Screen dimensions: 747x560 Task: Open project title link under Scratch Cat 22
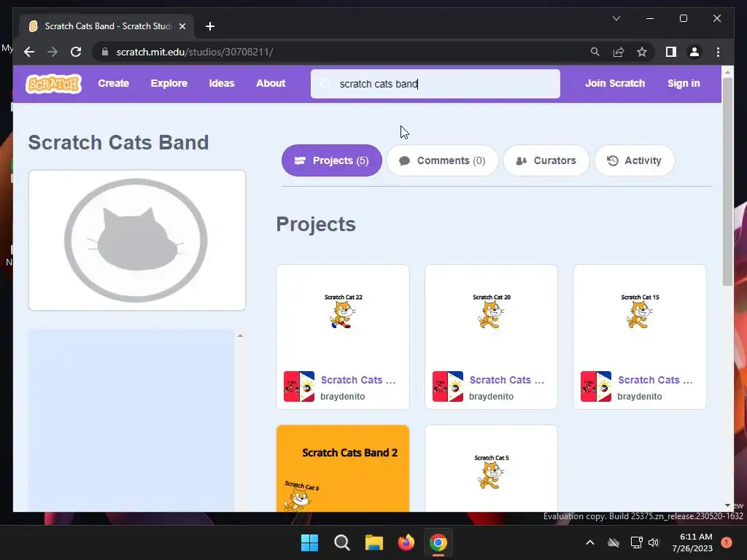tap(358, 380)
